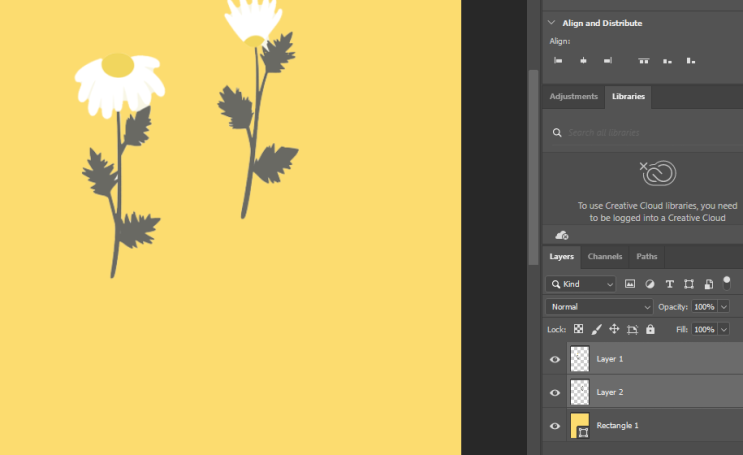Screen dimensions: 743x455
Task: Open the Opacity slider dropdown arrow
Action: 724,307
